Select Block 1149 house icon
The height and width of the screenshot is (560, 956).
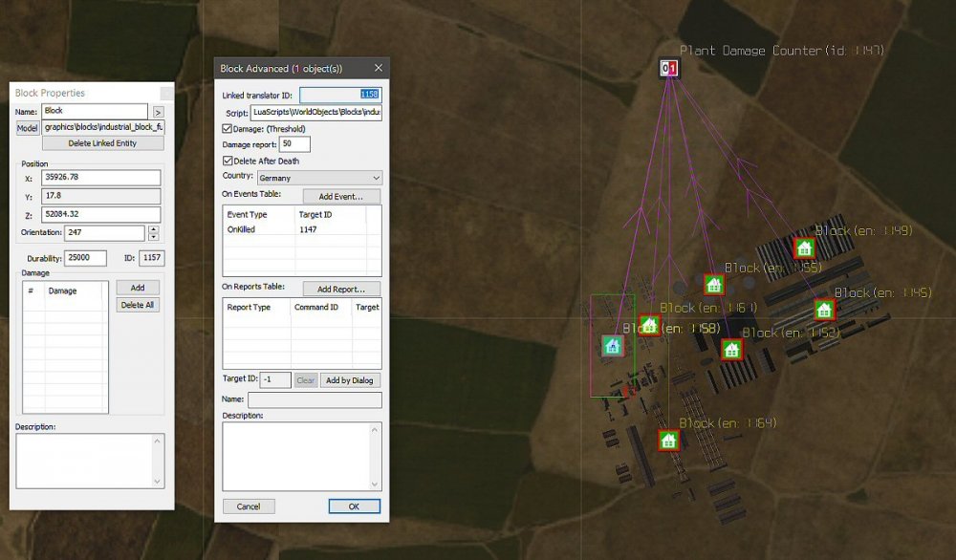[x=804, y=248]
